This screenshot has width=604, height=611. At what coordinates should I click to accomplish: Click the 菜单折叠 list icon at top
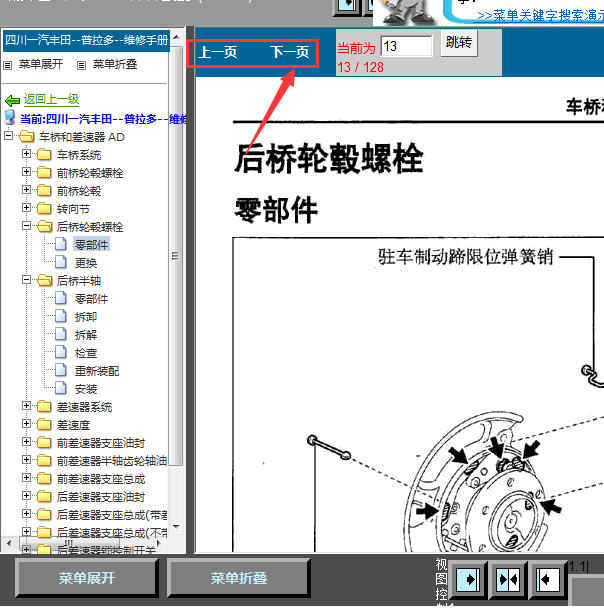pyautogui.click(x=81, y=65)
